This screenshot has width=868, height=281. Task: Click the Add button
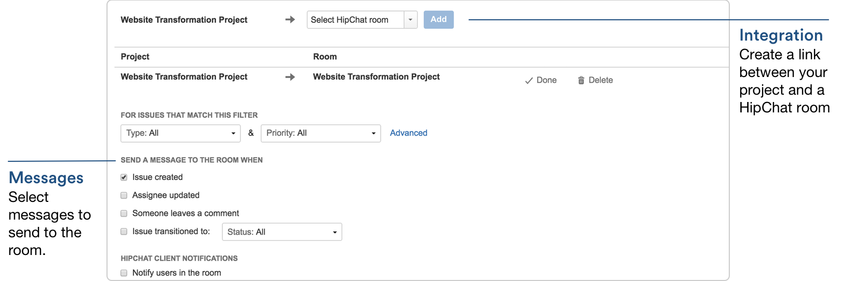coord(438,20)
